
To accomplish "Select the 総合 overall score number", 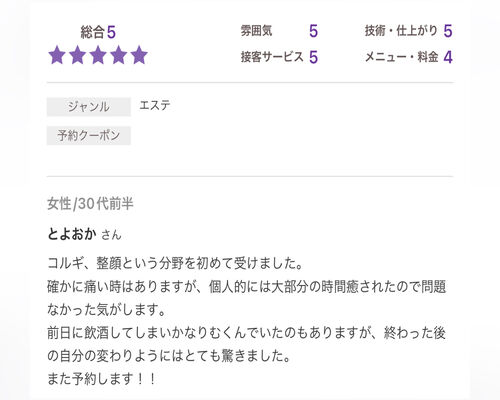I will (x=111, y=33).
